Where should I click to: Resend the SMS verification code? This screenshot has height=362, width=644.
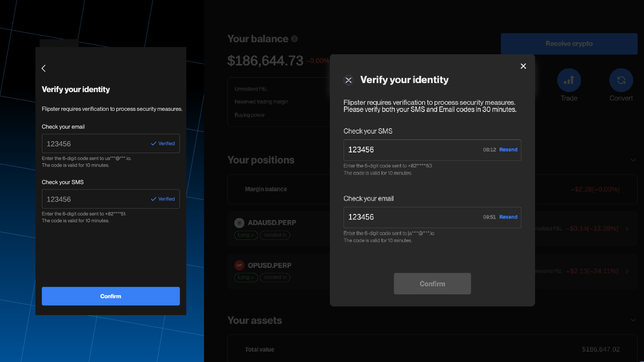pos(508,150)
